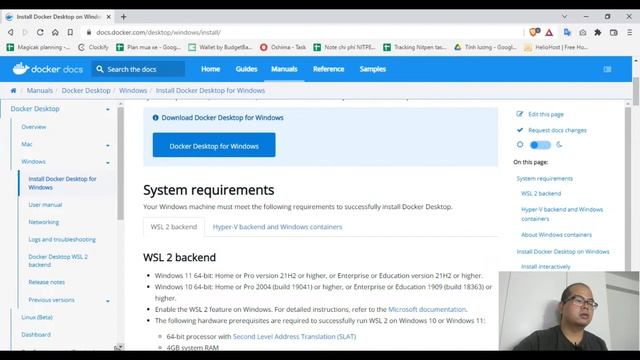The height and width of the screenshot is (360, 640).
Task: Jump to System requirements in page outline
Action: click(544, 178)
